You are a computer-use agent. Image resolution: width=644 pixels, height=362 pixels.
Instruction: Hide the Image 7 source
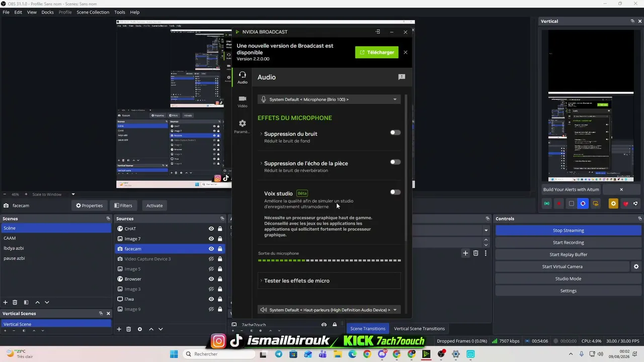click(x=211, y=239)
